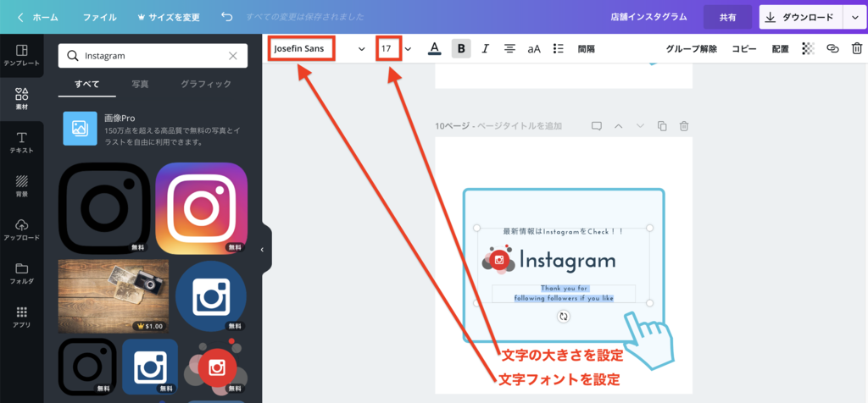Open the 背景 background panel
The height and width of the screenshot is (403, 868).
[21, 186]
